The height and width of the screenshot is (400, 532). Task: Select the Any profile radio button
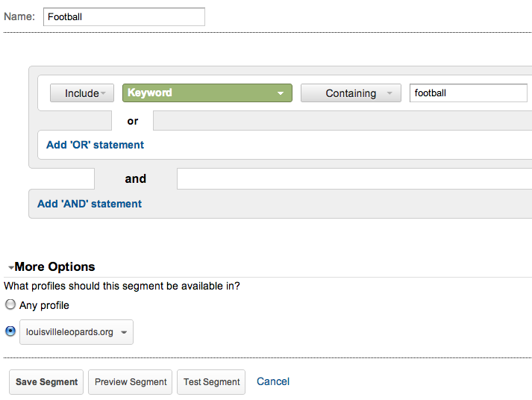pyautogui.click(x=10, y=304)
